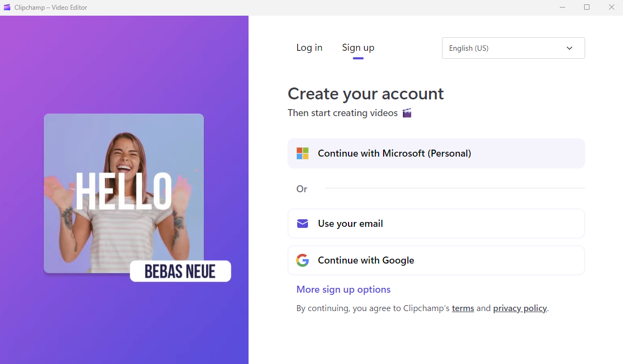Select the Sign up tab
Image resolution: width=623 pixels, height=364 pixels.
(x=358, y=48)
